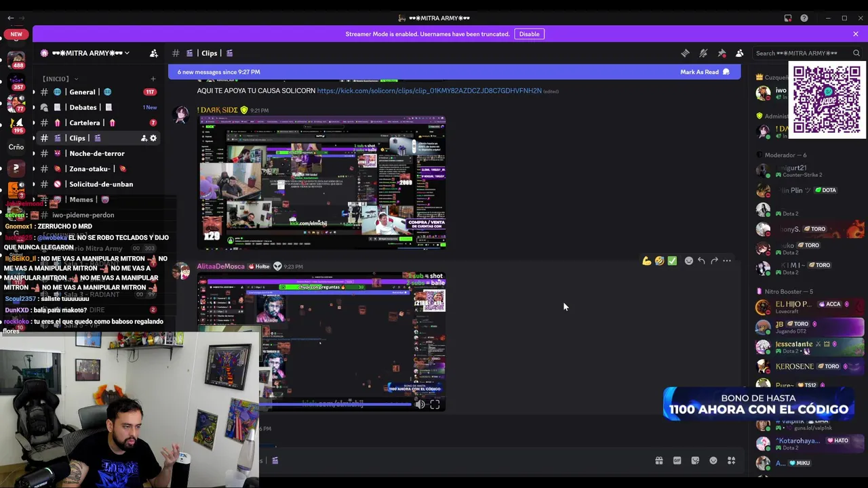Open DARK SIDE's avatar profile

point(182,115)
